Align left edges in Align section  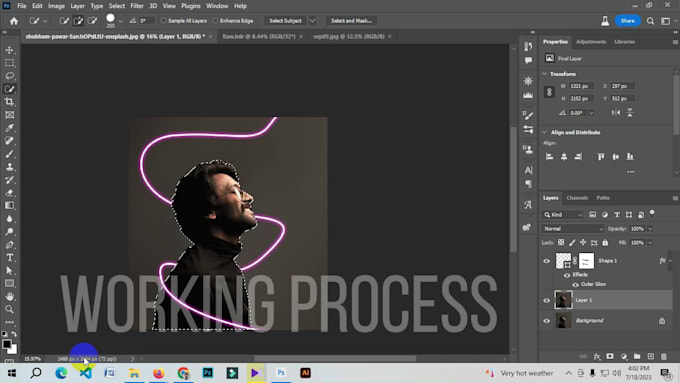pos(549,157)
